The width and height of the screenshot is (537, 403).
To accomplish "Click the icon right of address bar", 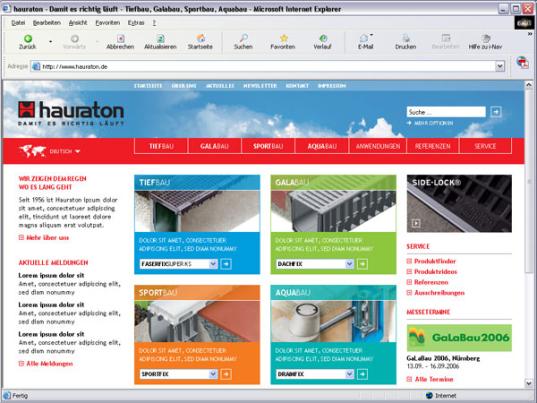I will pyautogui.click(x=522, y=63).
